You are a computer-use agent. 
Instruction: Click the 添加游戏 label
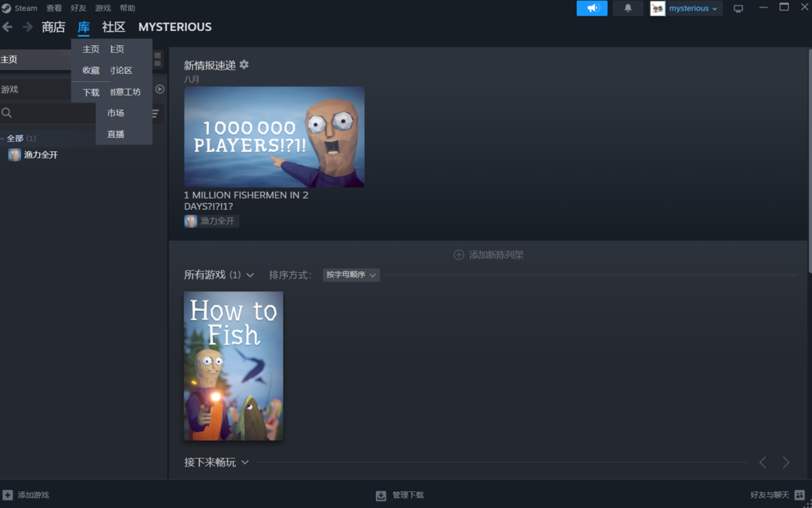(x=33, y=495)
